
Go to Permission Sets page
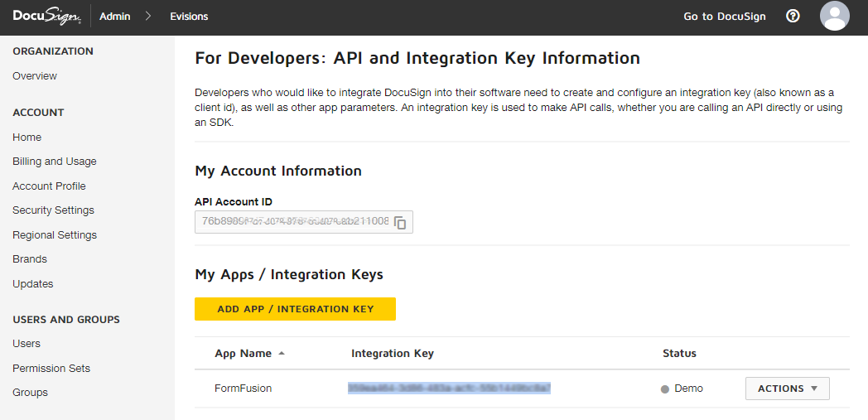pos(51,369)
